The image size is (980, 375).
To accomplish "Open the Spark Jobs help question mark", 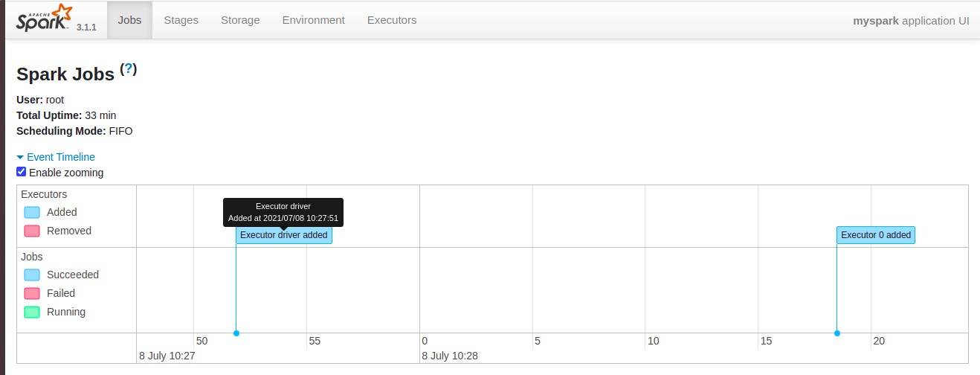I will 129,69.
